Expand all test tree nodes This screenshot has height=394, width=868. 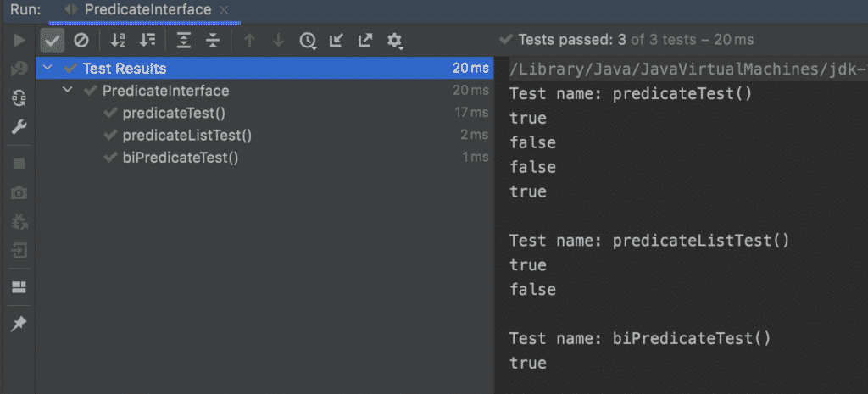click(x=183, y=40)
